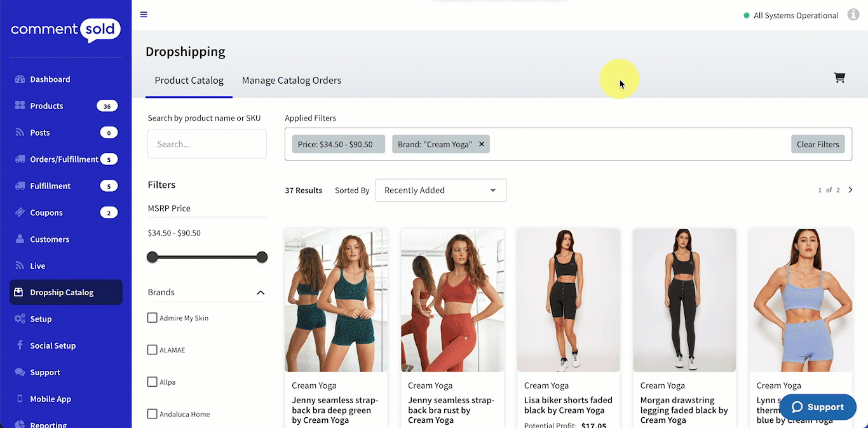The height and width of the screenshot is (428, 868).
Task: Check the Admire My Skin brand checkbox
Action: click(x=153, y=318)
